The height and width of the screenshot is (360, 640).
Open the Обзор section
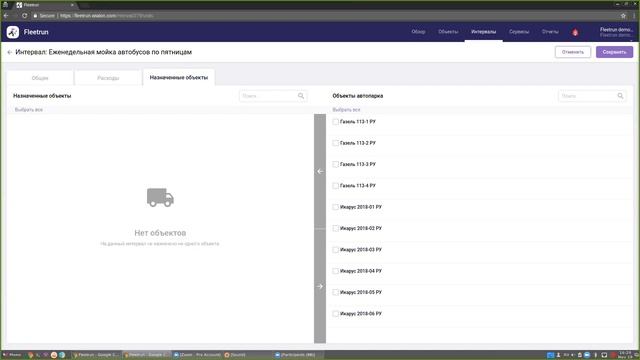pyautogui.click(x=418, y=32)
